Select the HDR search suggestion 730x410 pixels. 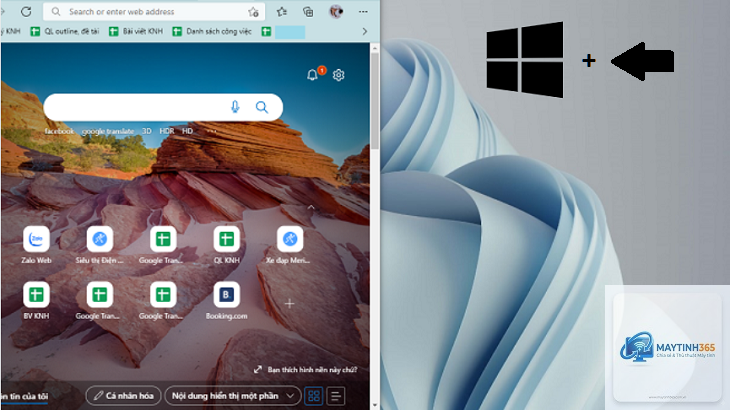tap(167, 131)
